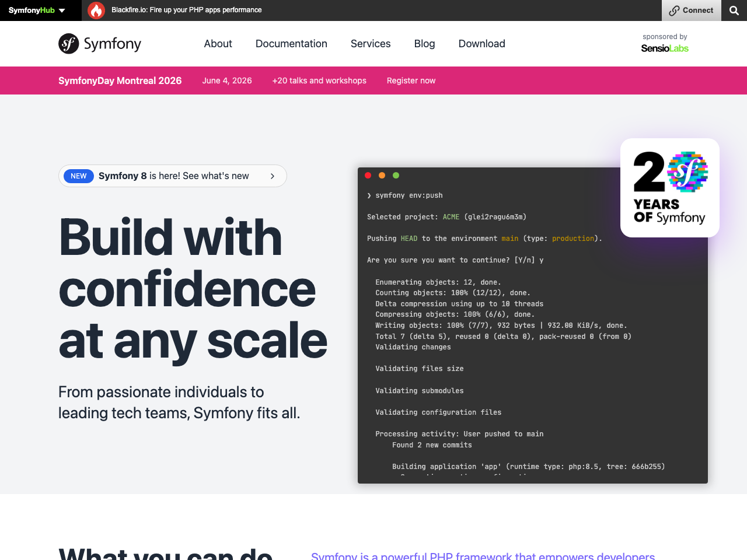Open the Services menu
The height and width of the screenshot is (560, 747).
(x=370, y=44)
